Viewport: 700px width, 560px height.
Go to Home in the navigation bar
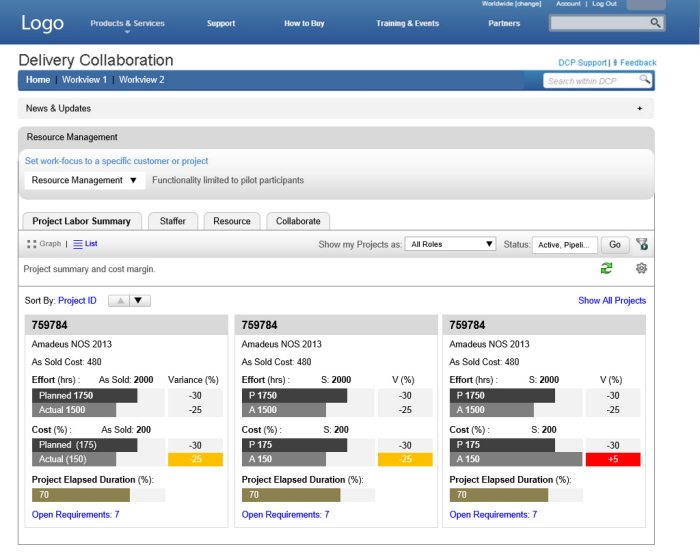coord(38,80)
